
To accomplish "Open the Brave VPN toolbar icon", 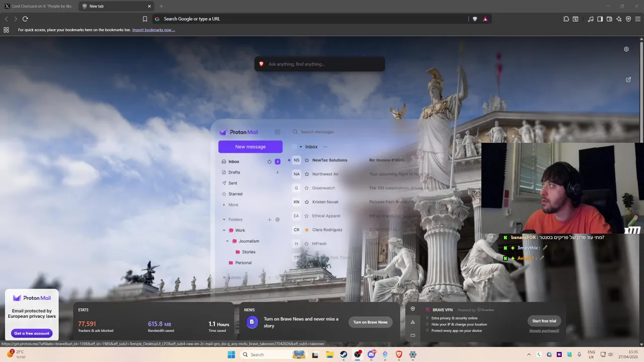I will (628, 19).
